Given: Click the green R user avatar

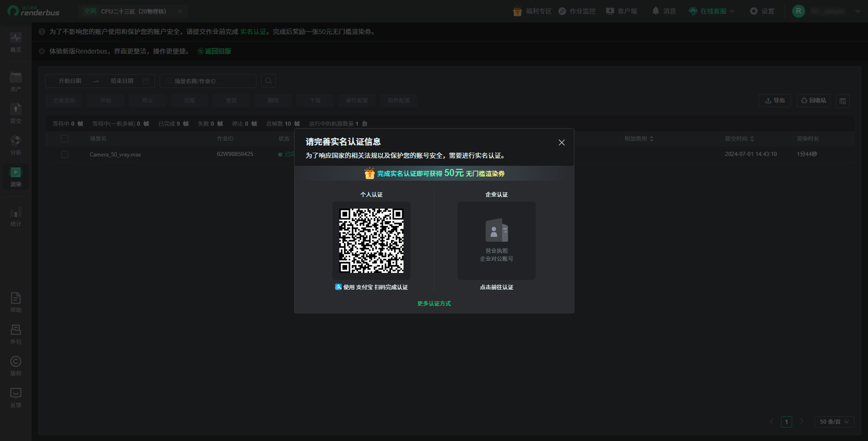Looking at the screenshot, I should (x=799, y=11).
